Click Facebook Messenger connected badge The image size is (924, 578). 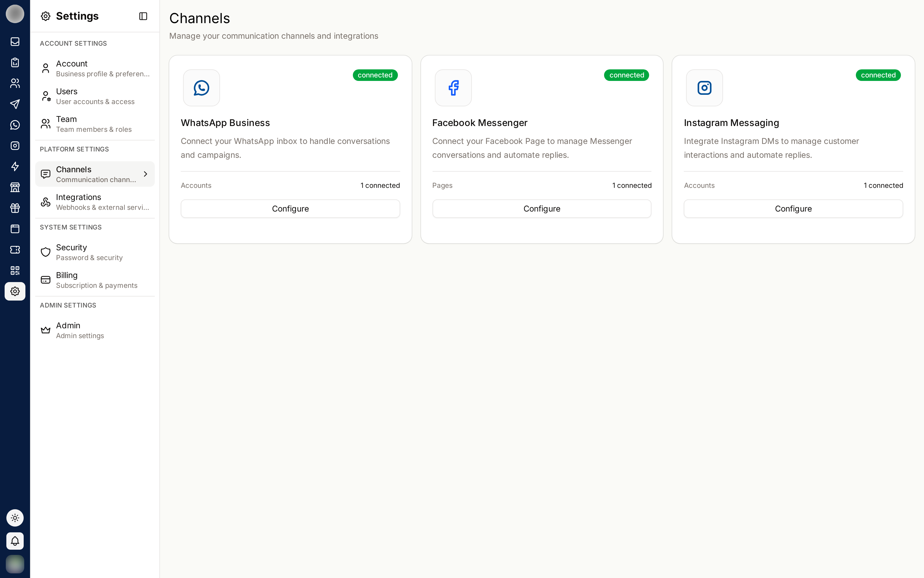coord(627,75)
